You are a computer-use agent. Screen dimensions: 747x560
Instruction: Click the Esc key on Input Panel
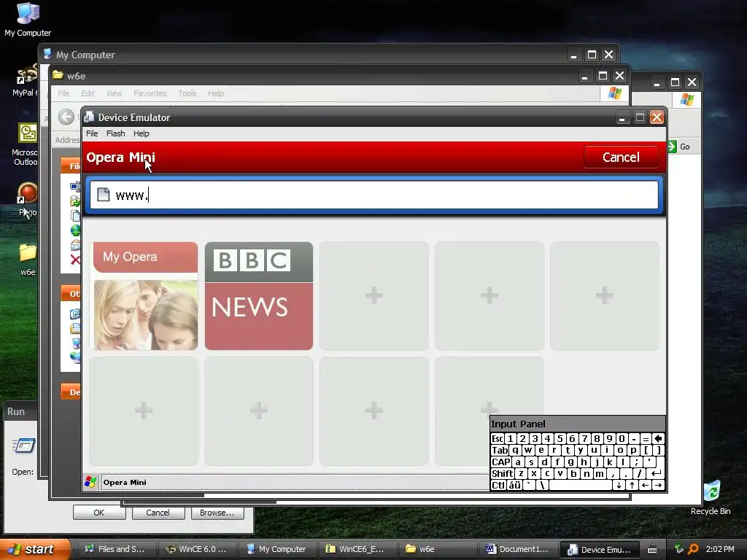point(498,438)
